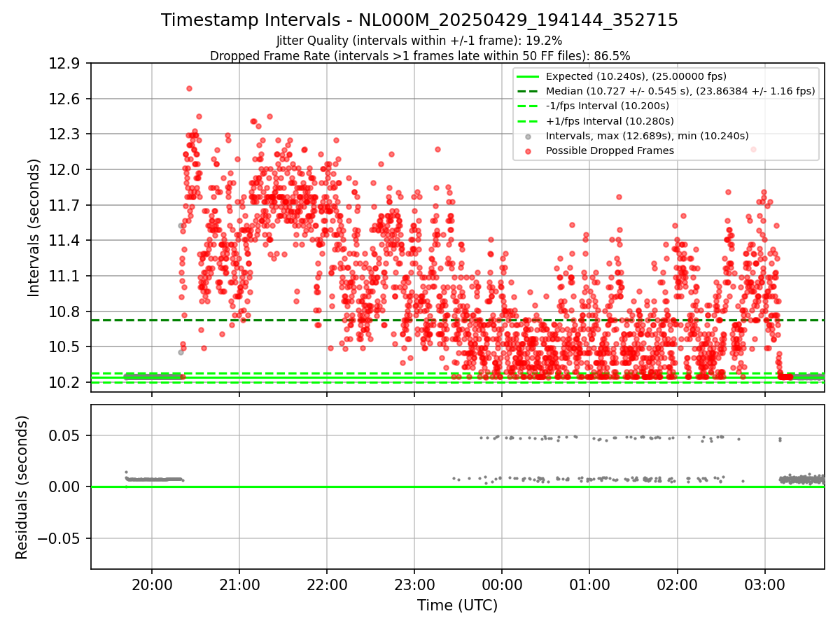Click the 22:00 time tick label
The height and width of the screenshot is (630, 840).
[x=327, y=584]
